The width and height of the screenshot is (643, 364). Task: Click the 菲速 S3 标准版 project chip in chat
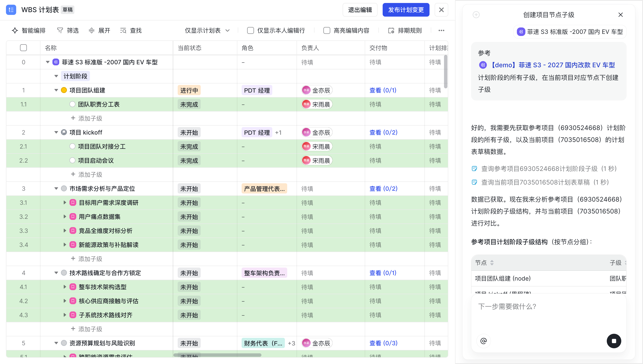tap(570, 32)
